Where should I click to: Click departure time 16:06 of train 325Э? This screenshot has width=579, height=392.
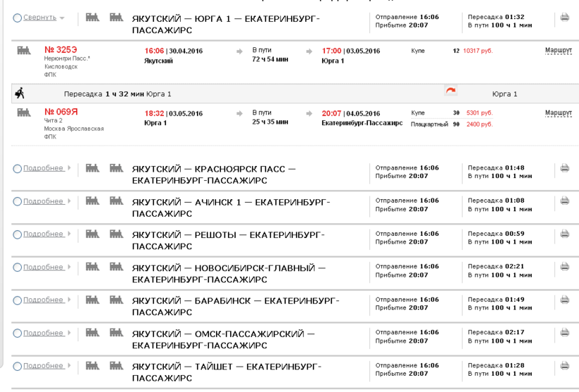pos(154,51)
